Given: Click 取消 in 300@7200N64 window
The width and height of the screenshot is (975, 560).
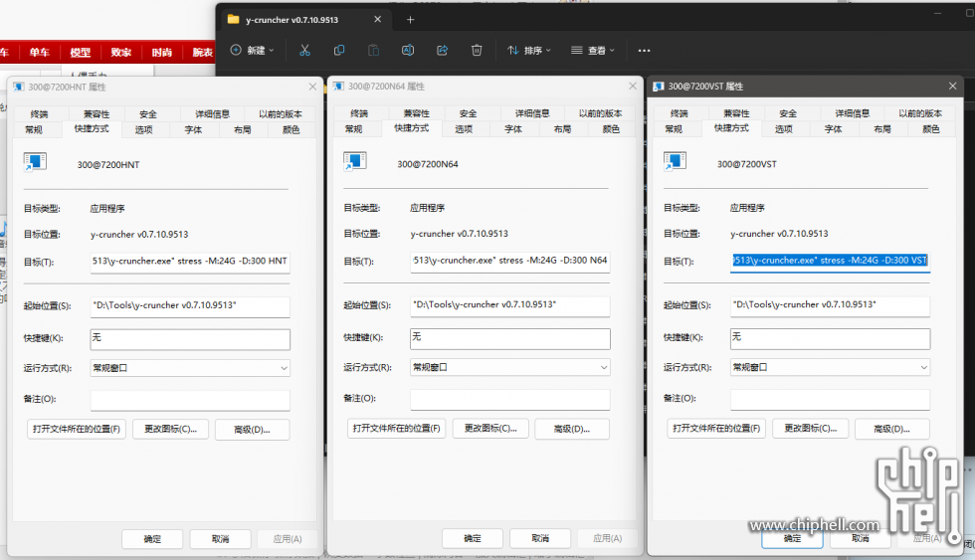Looking at the screenshot, I should tap(540, 538).
